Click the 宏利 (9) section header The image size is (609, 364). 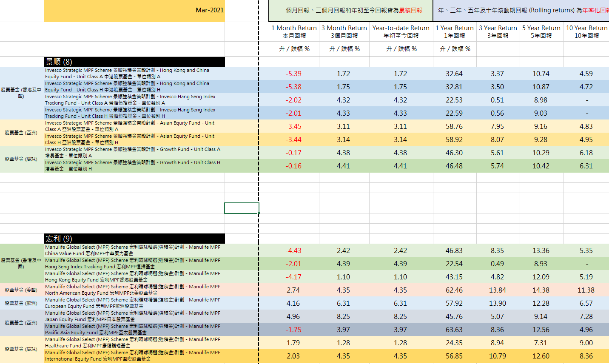tap(134, 239)
